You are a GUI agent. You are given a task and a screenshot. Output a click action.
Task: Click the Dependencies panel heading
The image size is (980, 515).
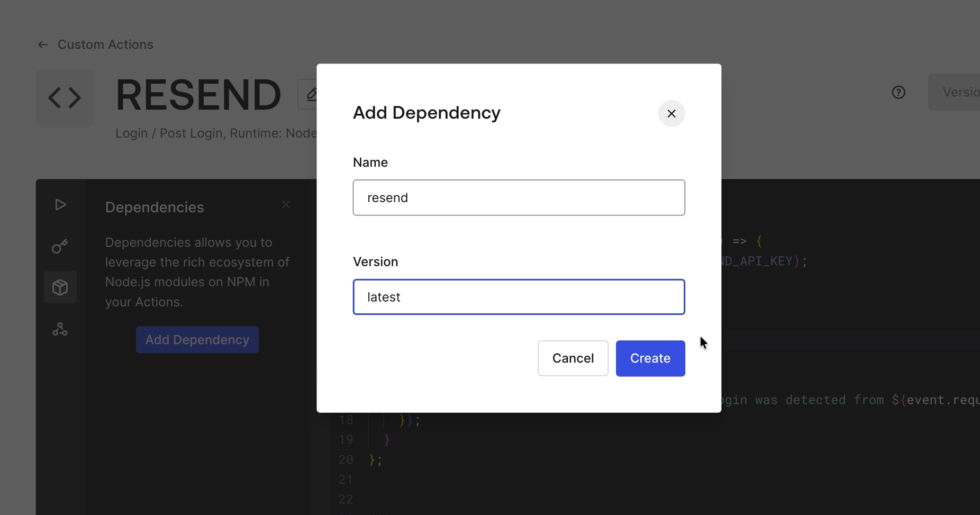155,207
